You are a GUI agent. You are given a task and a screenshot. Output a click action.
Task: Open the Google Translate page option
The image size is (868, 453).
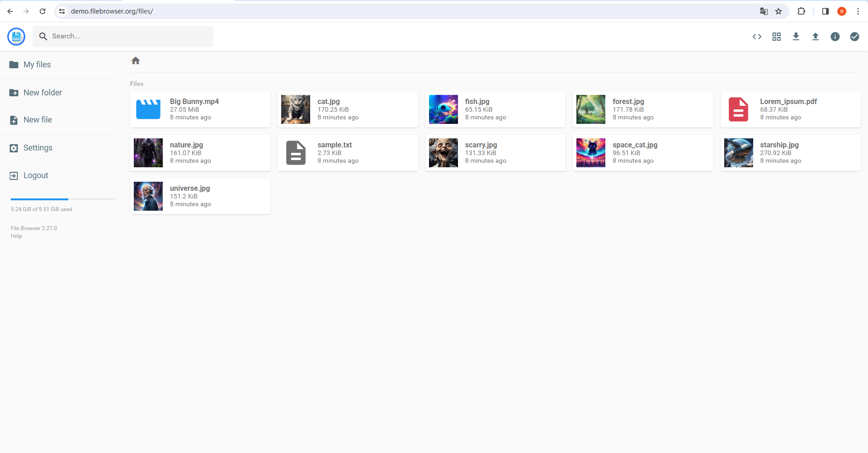[x=764, y=11]
